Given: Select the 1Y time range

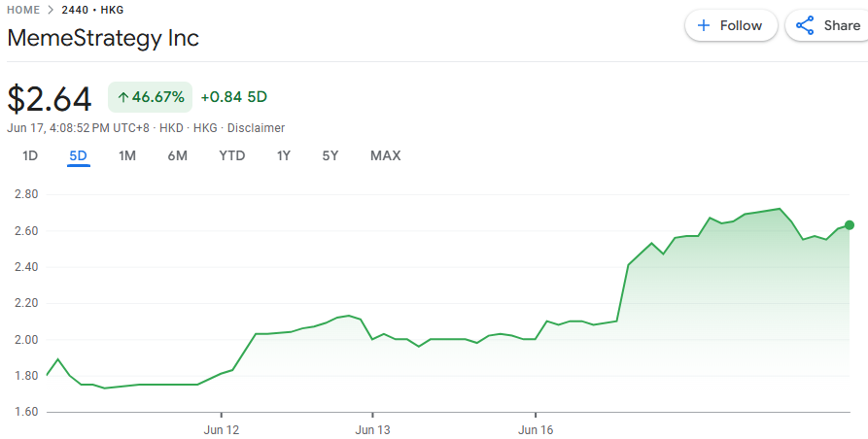Looking at the screenshot, I should tap(284, 155).
